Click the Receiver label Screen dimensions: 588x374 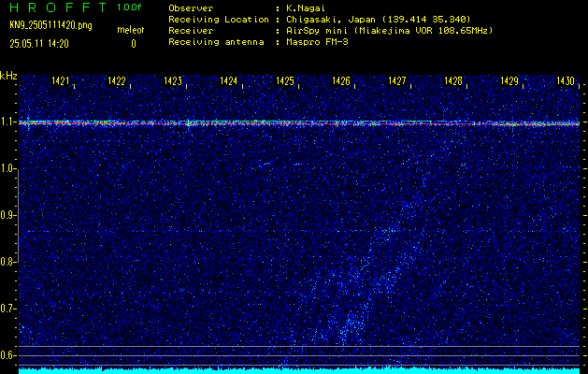click(x=191, y=30)
